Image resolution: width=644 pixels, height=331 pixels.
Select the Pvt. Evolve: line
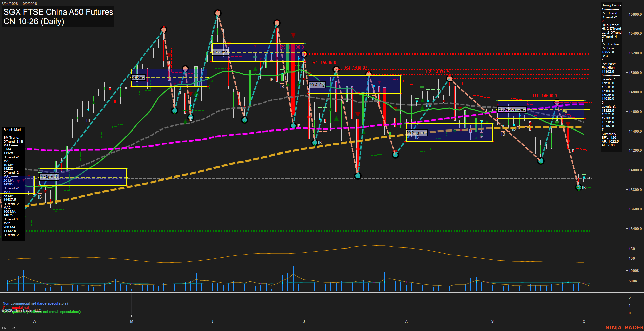click(x=610, y=44)
